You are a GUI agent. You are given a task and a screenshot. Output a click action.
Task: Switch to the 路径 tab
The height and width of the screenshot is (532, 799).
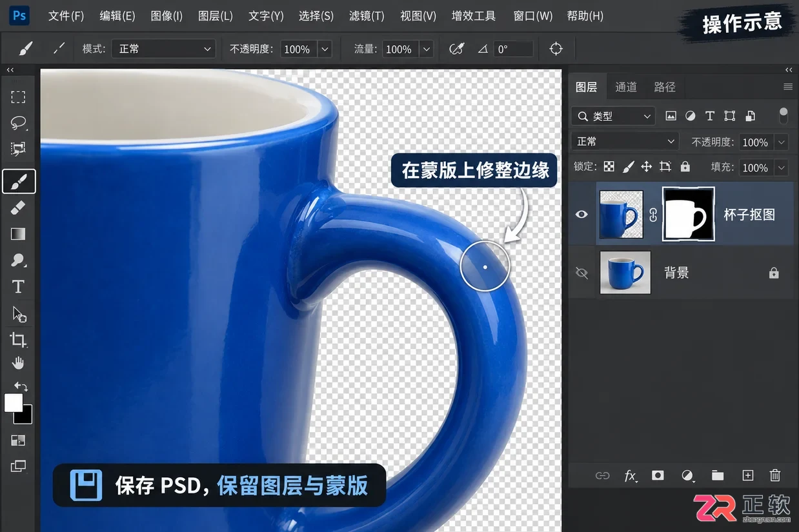tap(665, 86)
